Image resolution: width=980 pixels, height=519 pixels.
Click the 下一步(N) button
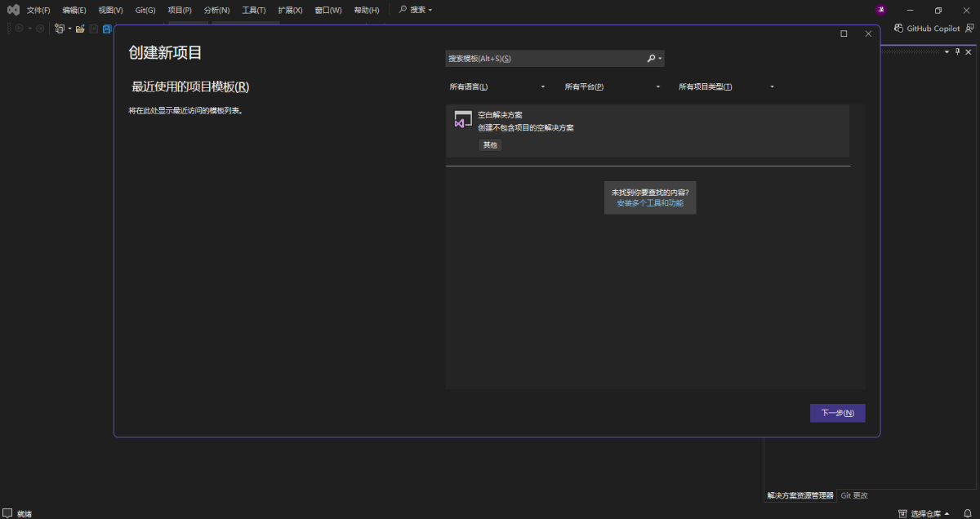837,413
